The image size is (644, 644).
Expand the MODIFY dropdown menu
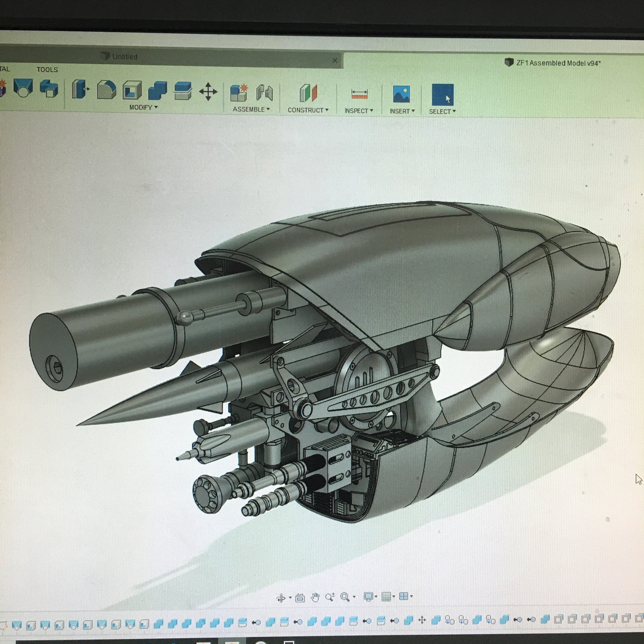point(144,107)
